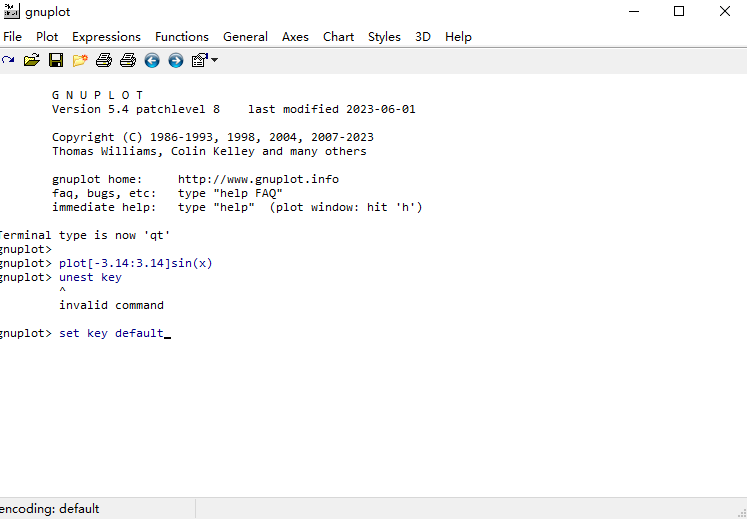This screenshot has width=747, height=519.
Task: Click the 'invalid command' error message
Action: pos(111,305)
